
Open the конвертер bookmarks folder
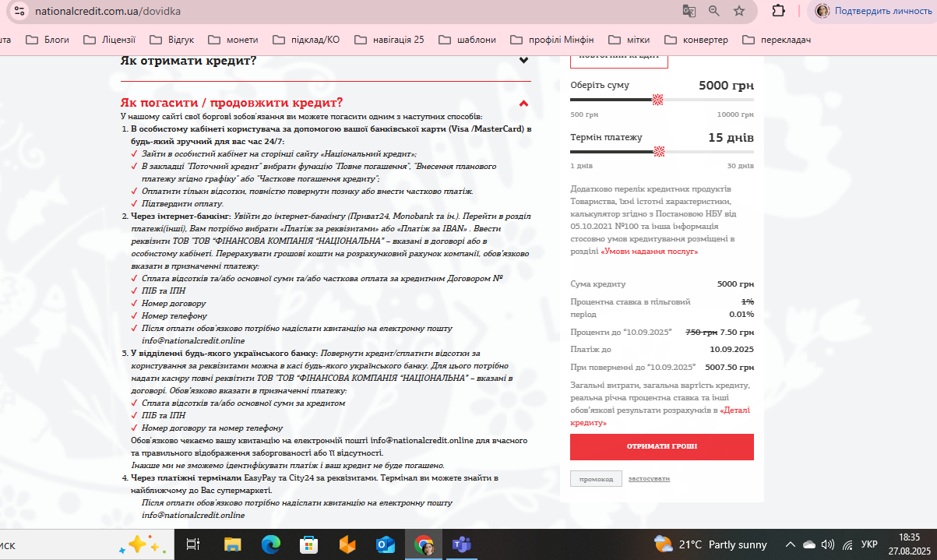(696, 40)
